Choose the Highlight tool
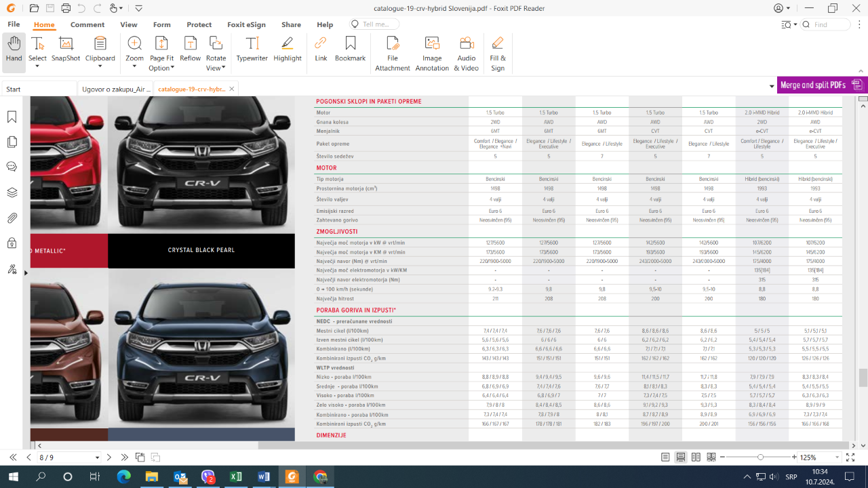The image size is (868, 488). (288, 49)
